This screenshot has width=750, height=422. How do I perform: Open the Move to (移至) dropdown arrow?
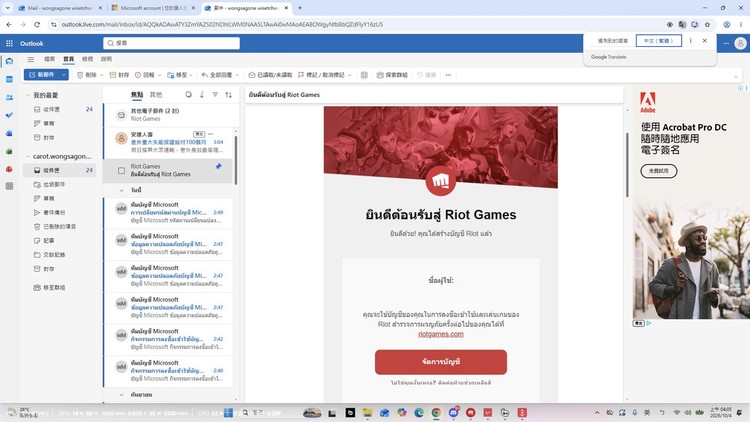[191, 75]
